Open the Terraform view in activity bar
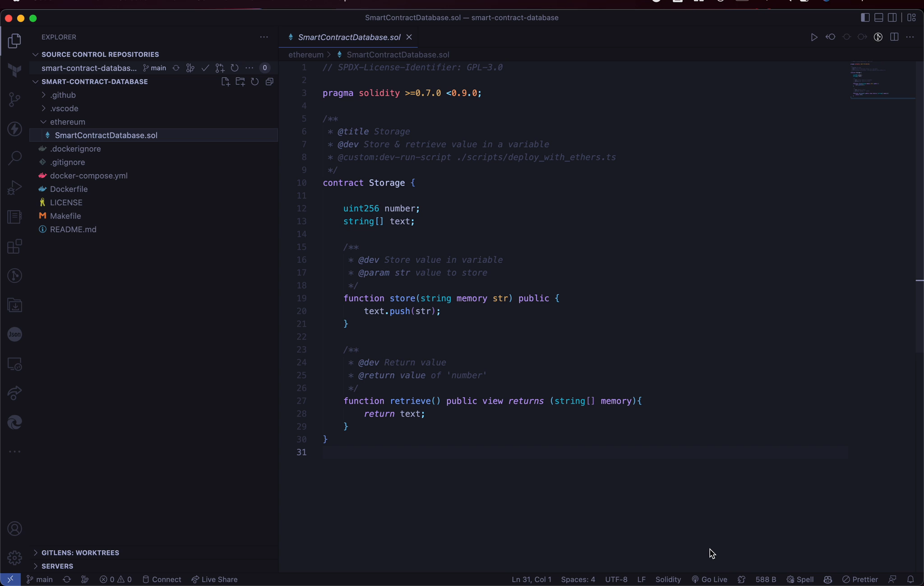This screenshot has width=924, height=586. [14, 70]
